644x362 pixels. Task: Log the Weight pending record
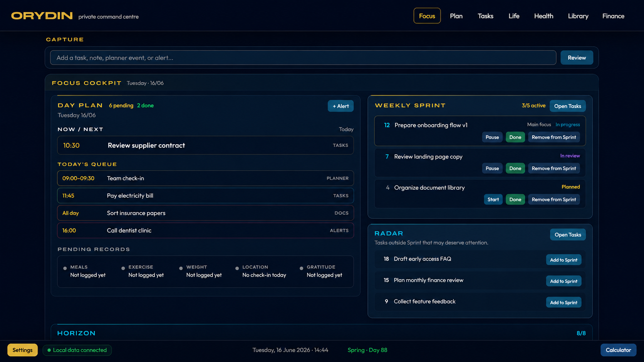click(x=200, y=271)
